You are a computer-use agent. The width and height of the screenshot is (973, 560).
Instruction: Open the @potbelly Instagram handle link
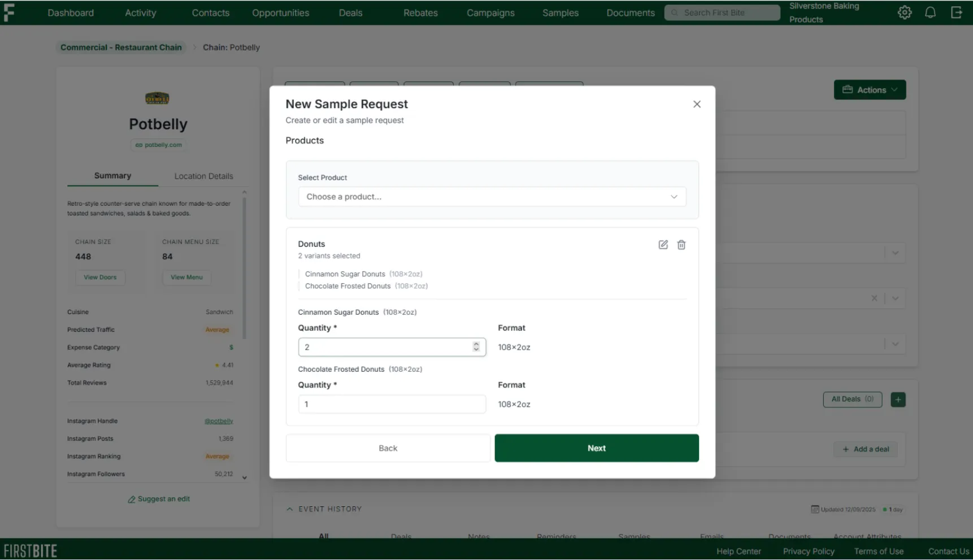tap(219, 421)
